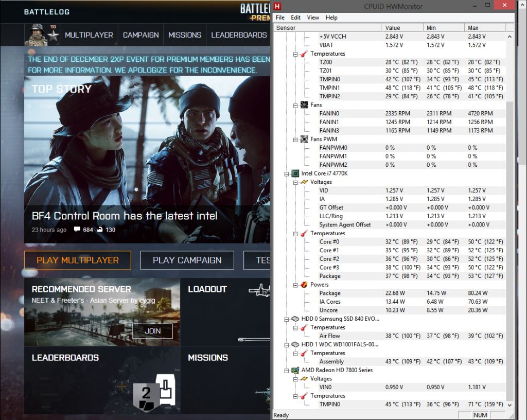
Task: Collapse the HDD 1 WDC drive node
Action: [287, 345]
